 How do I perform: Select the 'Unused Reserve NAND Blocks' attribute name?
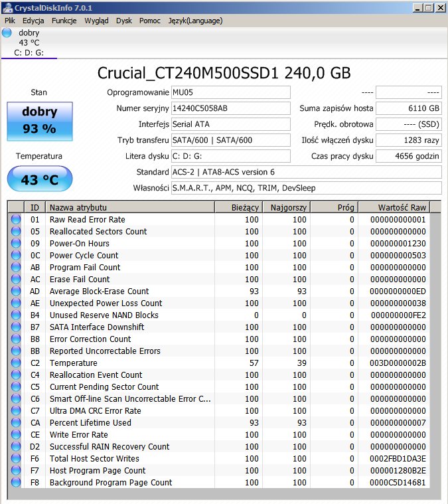[x=104, y=315]
